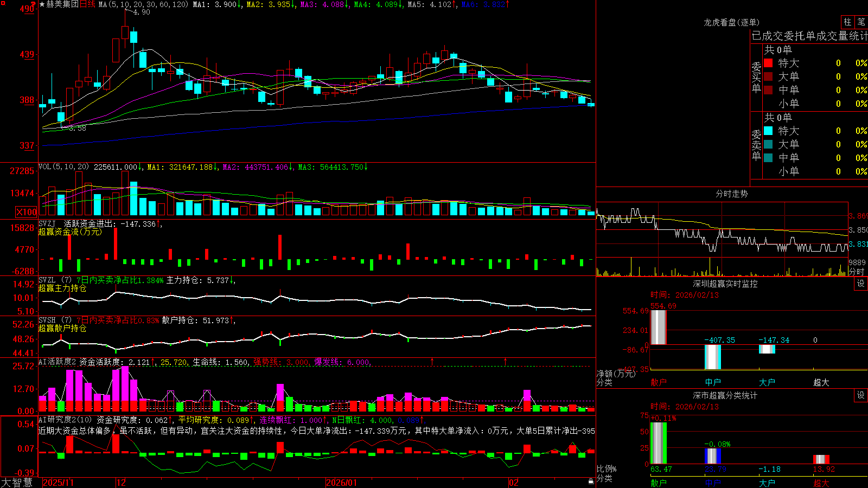The height and width of the screenshot is (488, 868).
Task: Click the 委买单 section label
Action: (x=756, y=77)
